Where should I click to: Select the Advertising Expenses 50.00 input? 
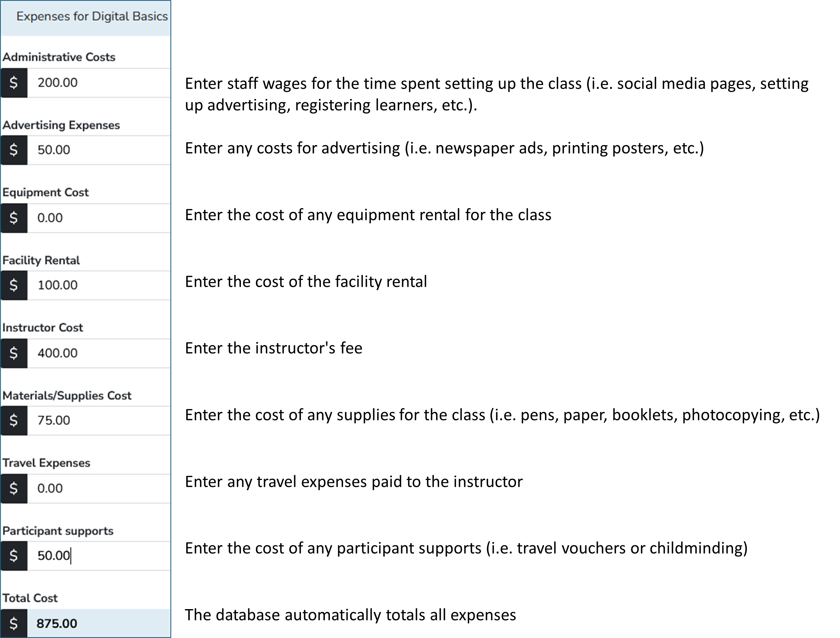click(99, 150)
